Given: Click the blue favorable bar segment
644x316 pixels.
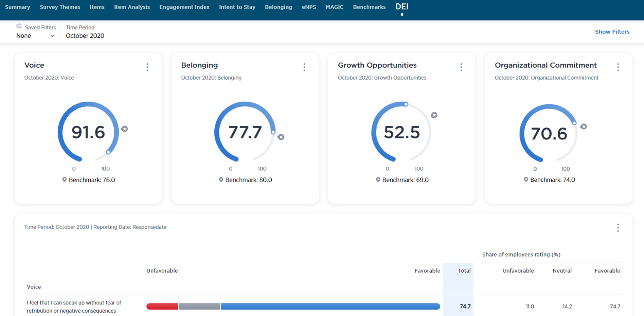Looking at the screenshot, I should pyautogui.click(x=329, y=306).
